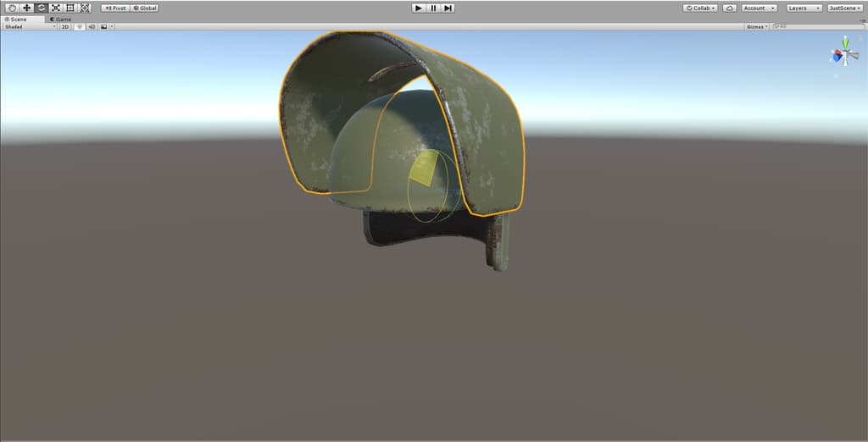The width and height of the screenshot is (868, 442).
Task: Open the Shaded draw mode dropdown
Action: coord(30,26)
